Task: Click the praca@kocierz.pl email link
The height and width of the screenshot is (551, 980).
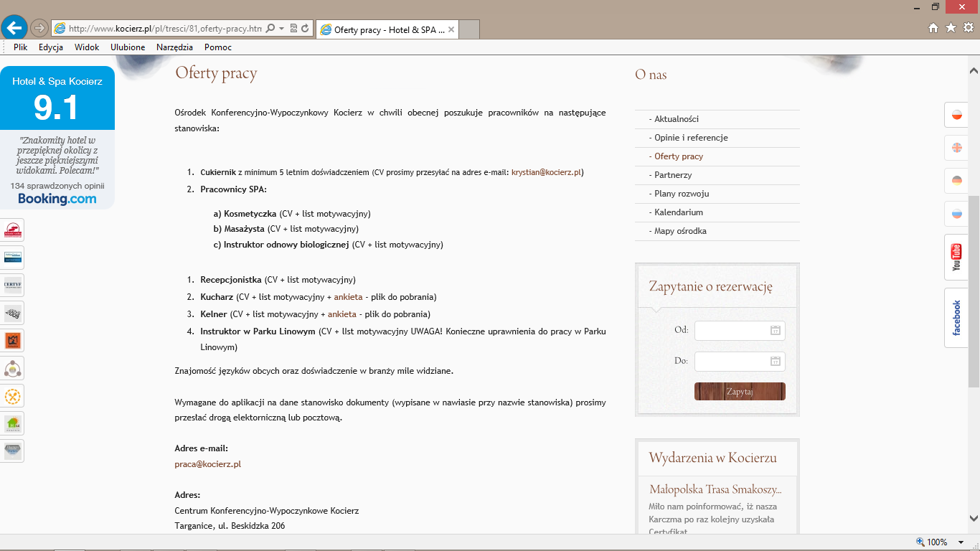Action: click(x=208, y=464)
